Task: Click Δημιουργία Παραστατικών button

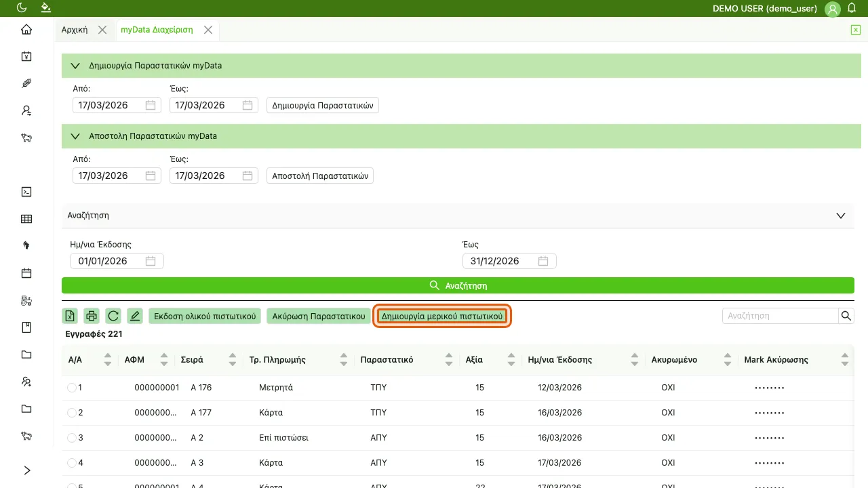Action: 323,105
